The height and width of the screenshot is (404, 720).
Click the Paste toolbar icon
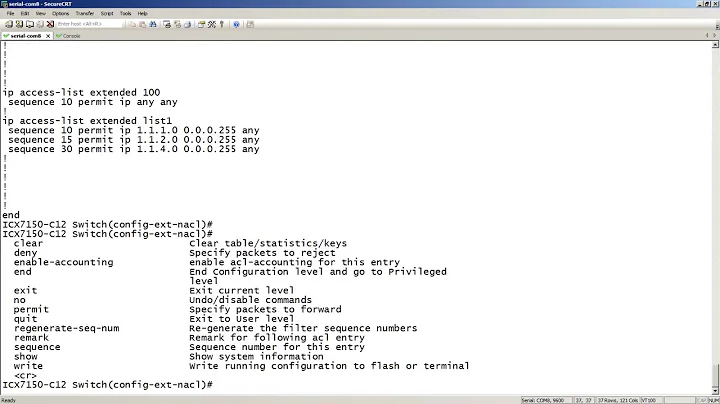142,24
